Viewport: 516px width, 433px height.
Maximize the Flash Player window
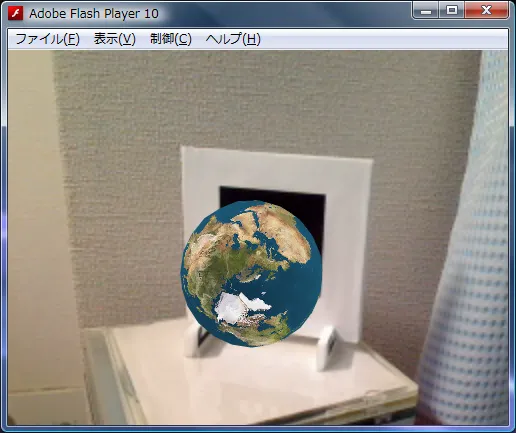click(x=452, y=11)
